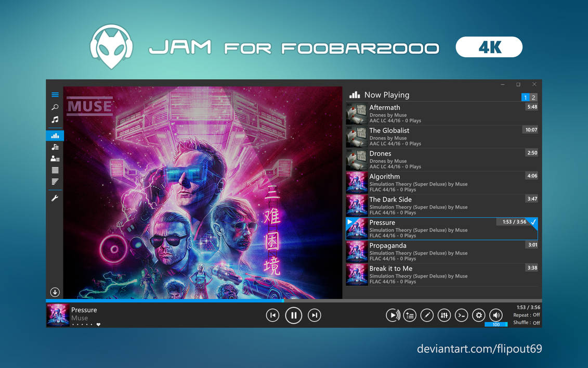Open the artist list icon in sidebar
Image resolution: width=588 pixels, height=368 pixels.
click(55, 158)
